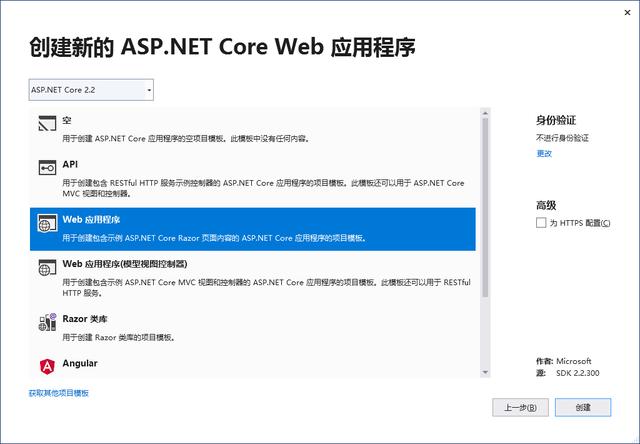Click the Razor 类库 icon
The height and width of the screenshot is (444, 640).
click(x=47, y=322)
